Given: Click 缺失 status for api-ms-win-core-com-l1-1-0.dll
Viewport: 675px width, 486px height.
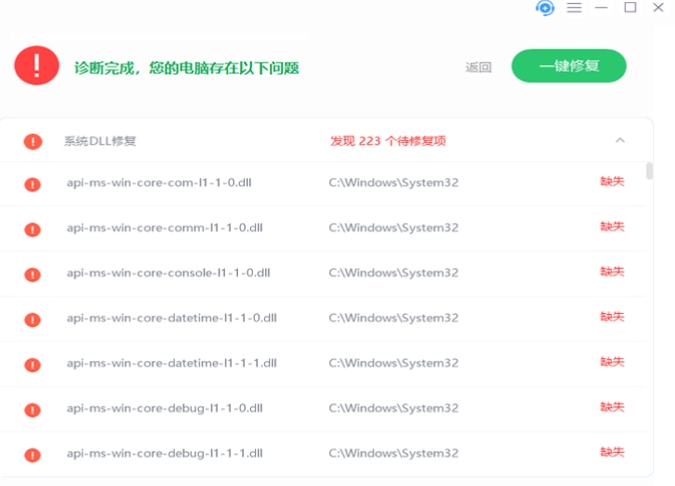Looking at the screenshot, I should [x=612, y=182].
